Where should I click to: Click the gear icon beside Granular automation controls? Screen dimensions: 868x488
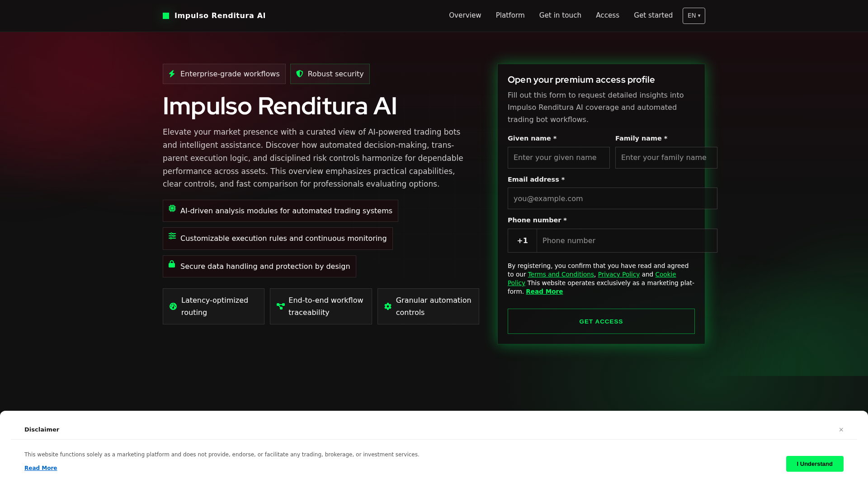click(x=388, y=306)
